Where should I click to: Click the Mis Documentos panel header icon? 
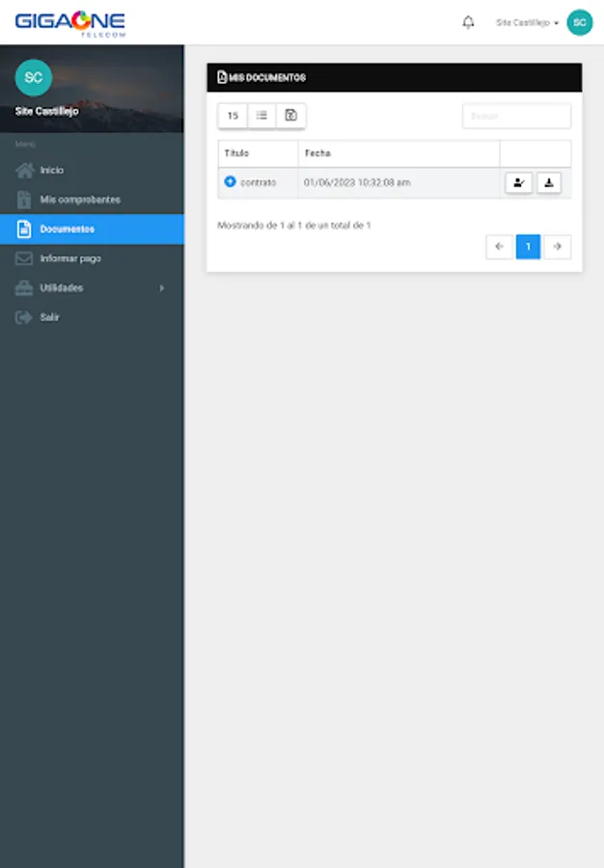222,77
